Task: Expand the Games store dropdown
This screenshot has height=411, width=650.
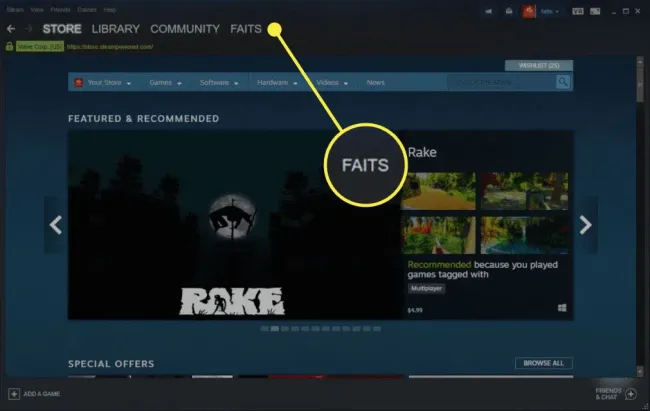Action: tap(179, 83)
